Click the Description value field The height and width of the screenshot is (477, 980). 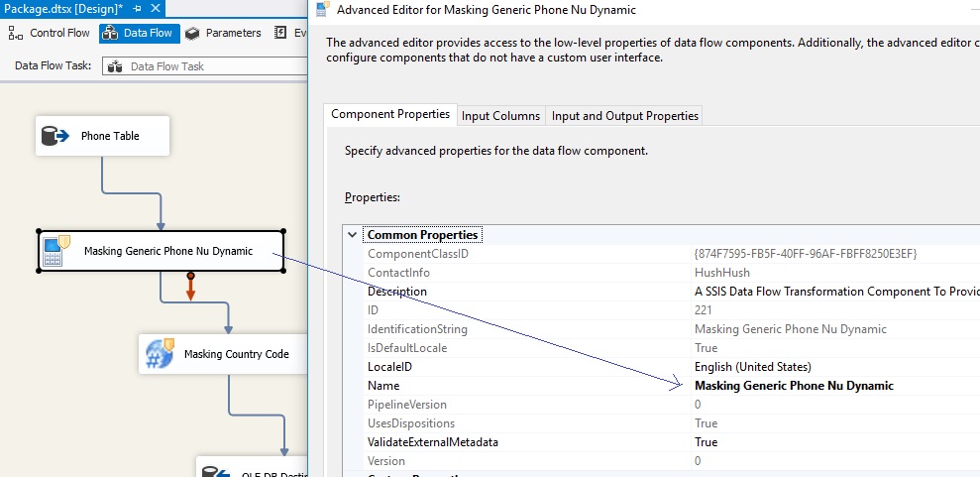(x=836, y=292)
